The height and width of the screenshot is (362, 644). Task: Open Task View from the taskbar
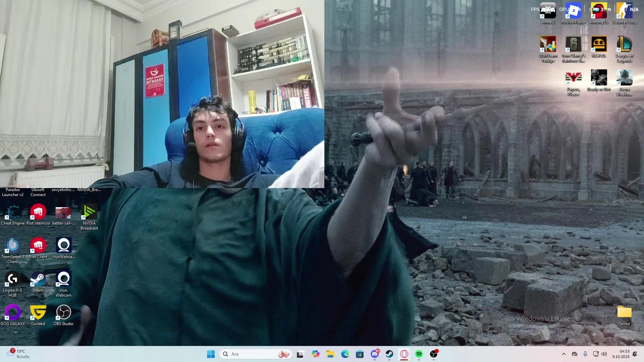coord(300,354)
